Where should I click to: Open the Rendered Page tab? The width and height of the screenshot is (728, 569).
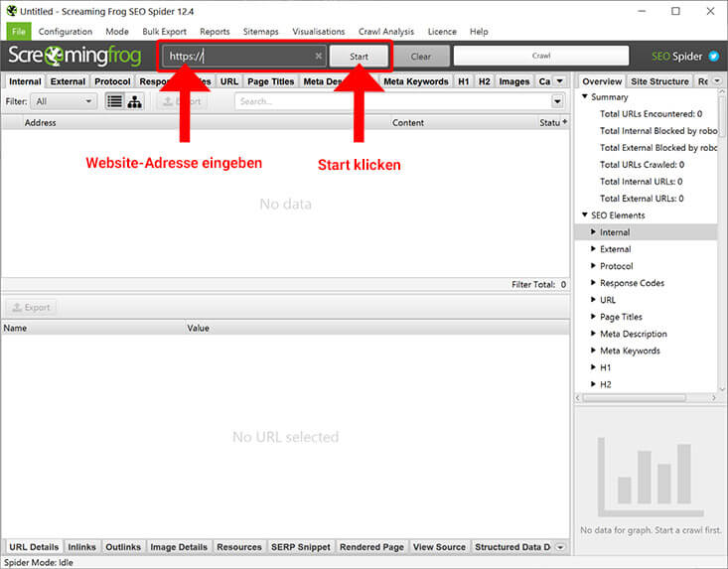pyautogui.click(x=371, y=547)
